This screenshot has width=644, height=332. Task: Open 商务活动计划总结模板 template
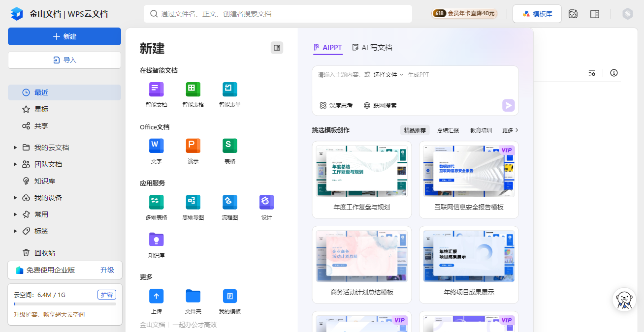tap(362, 265)
